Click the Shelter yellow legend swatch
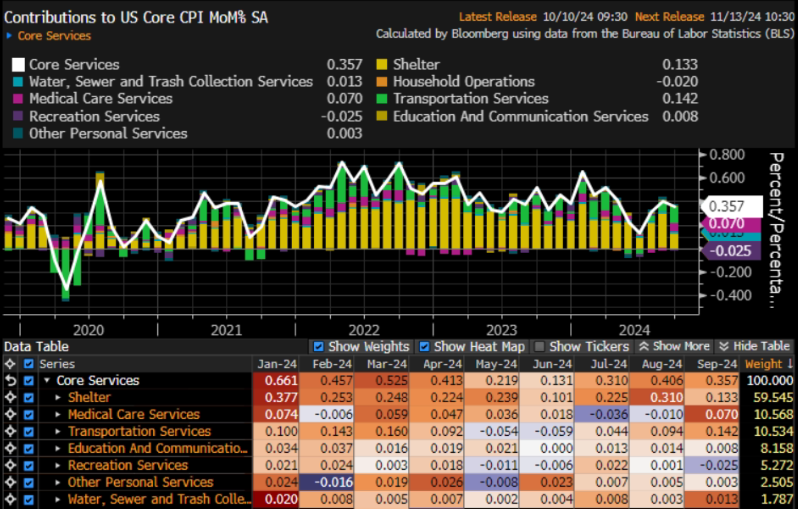Viewport: 798px width, 509px height. pos(381,65)
